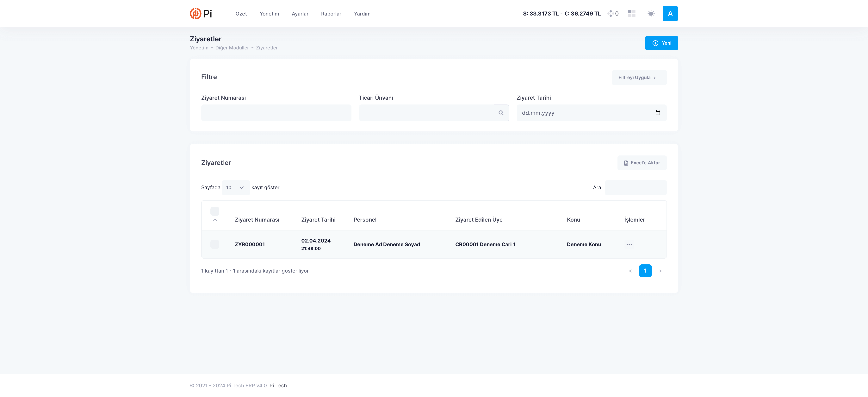Open the four-squares apps grid icon
The image size is (868, 397).
(x=631, y=14)
